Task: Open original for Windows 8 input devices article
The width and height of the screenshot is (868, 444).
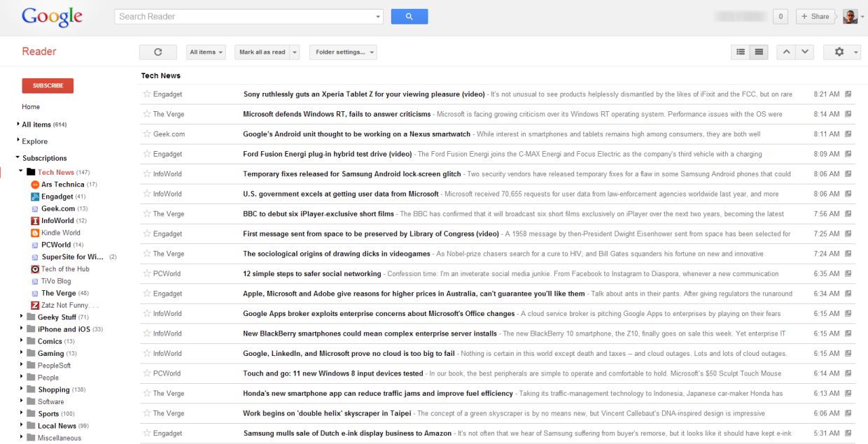Action: pos(848,373)
